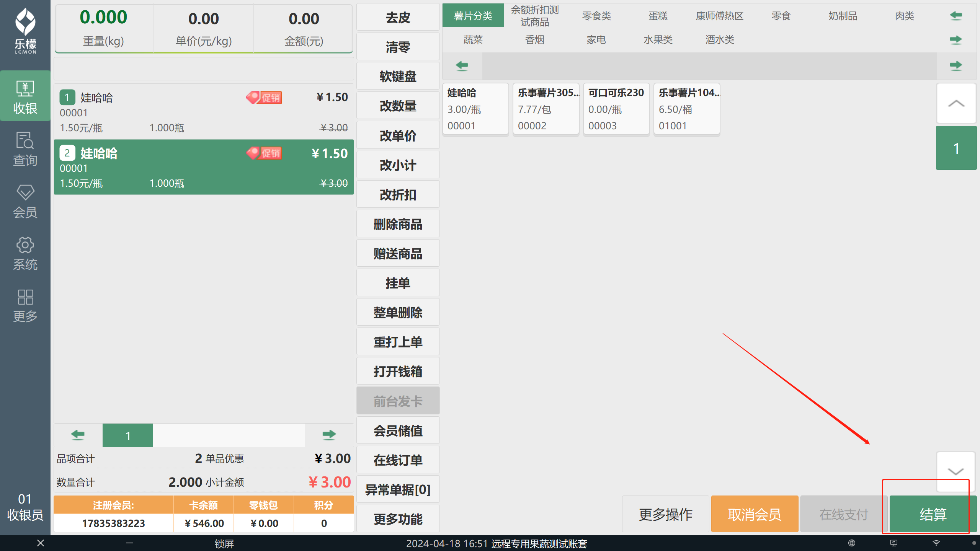
Task: Switch to 奶制品 category tab
Action: pos(843,16)
